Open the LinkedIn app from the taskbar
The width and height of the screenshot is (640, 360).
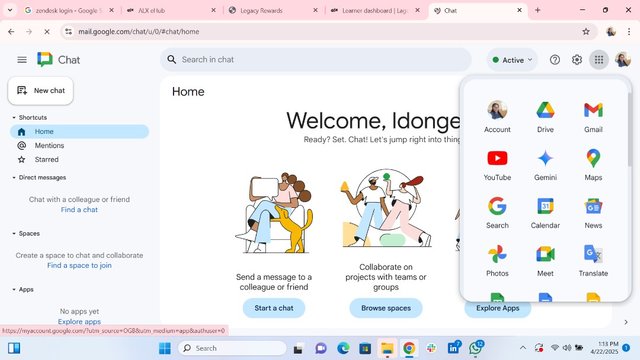pyautogui.click(x=453, y=348)
